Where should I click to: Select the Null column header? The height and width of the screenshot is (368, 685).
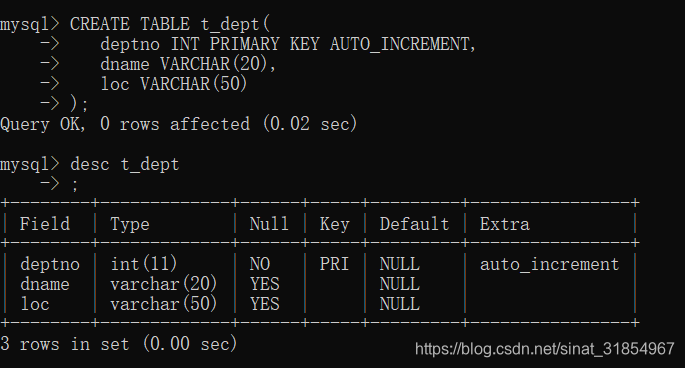pos(269,224)
